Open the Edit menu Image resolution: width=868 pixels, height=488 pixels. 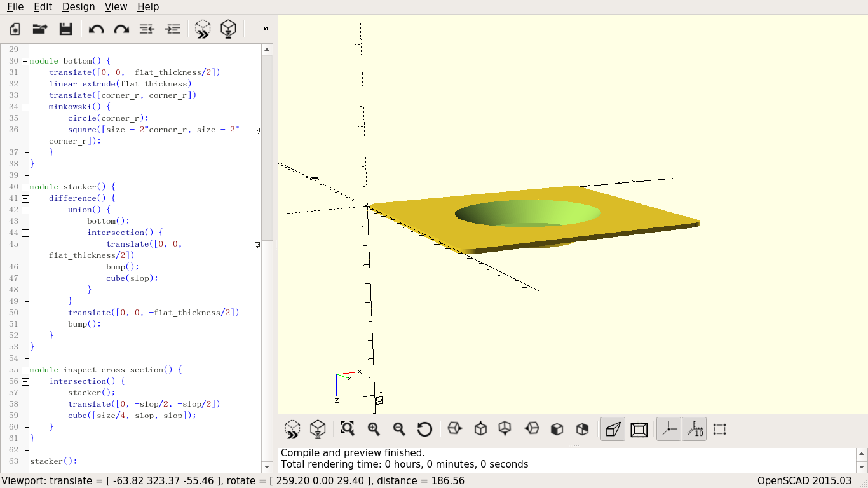[x=43, y=7]
